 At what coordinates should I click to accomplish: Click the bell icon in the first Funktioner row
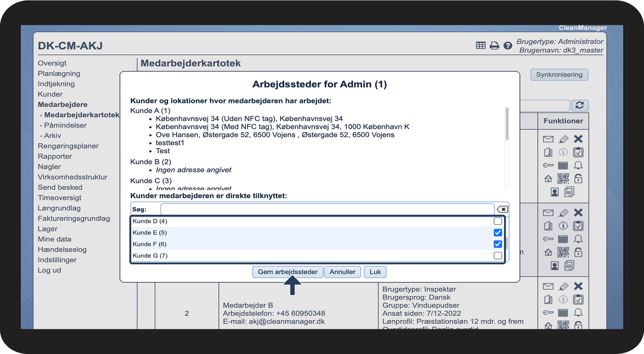click(x=578, y=166)
